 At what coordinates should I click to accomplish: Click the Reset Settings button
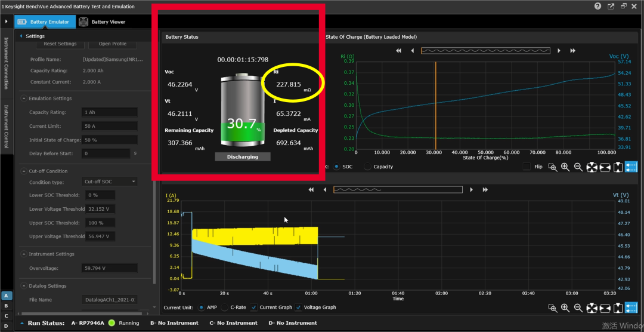60,44
